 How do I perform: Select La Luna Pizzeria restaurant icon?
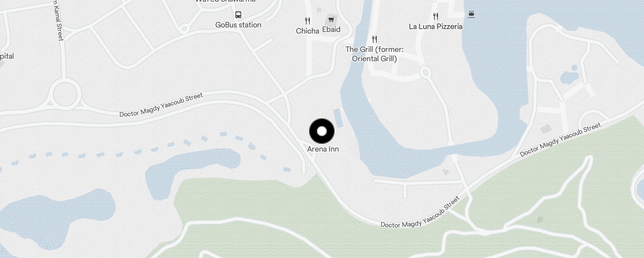436,16
